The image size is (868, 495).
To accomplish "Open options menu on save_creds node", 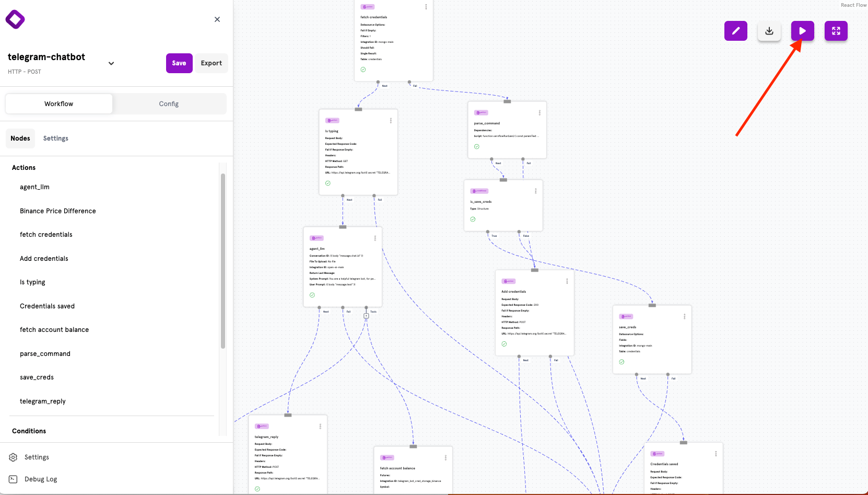I will 684,317.
